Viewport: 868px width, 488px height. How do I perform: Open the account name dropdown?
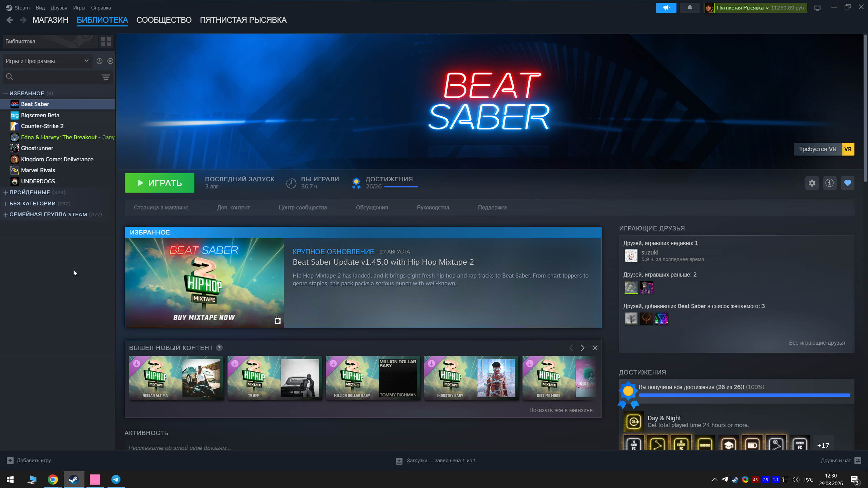tap(743, 8)
